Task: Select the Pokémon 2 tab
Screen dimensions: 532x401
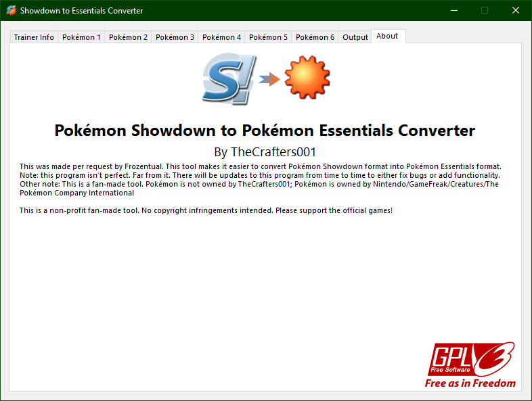Action: click(128, 37)
